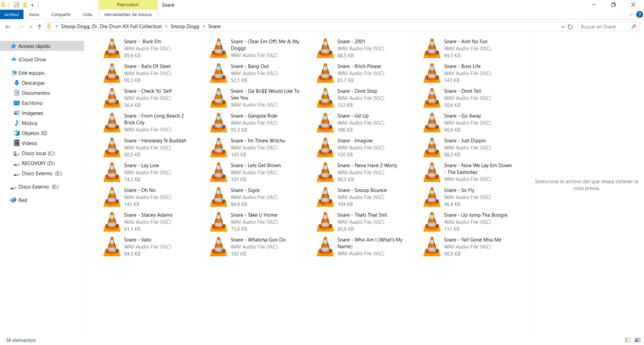Open Explorer help question mark icon
This screenshot has height=345, width=644.
tap(639, 14)
